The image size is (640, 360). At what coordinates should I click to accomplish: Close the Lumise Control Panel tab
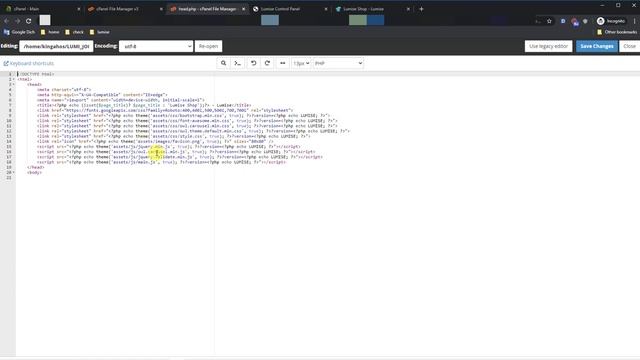pyautogui.click(x=326, y=9)
